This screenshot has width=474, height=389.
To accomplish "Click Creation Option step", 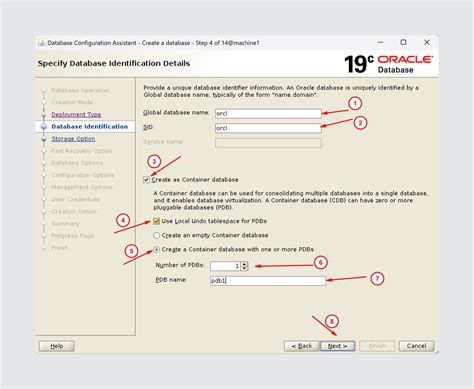I will pos(74,211).
